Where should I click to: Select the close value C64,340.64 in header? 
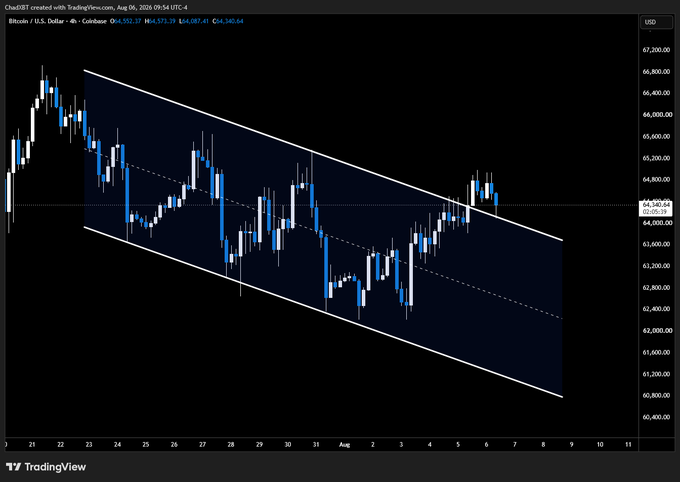pos(228,21)
